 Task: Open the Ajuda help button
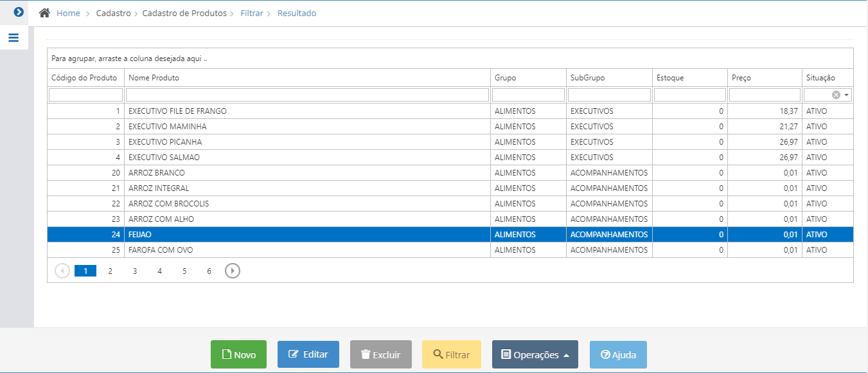(618, 354)
